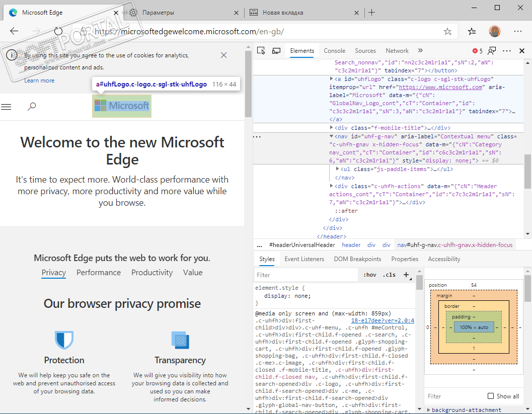Open the Sources DevTools tab
Image resolution: width=532 pixels, height=414 pixels.
(365, 50)
